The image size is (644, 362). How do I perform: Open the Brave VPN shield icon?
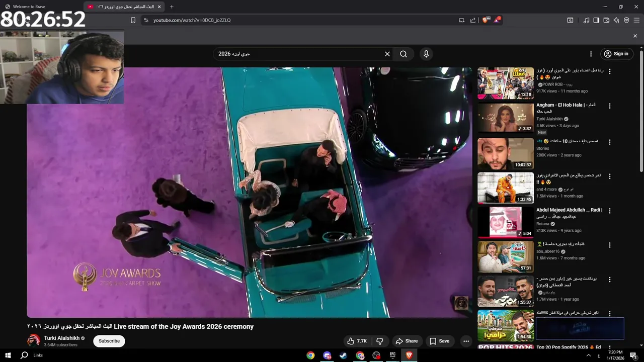coord(626,20)
